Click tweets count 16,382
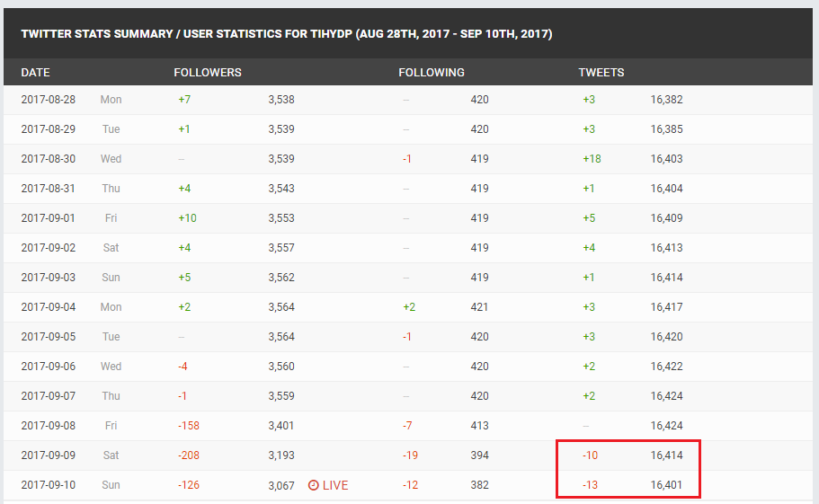The image size is (819, 504). pos(666,100)
